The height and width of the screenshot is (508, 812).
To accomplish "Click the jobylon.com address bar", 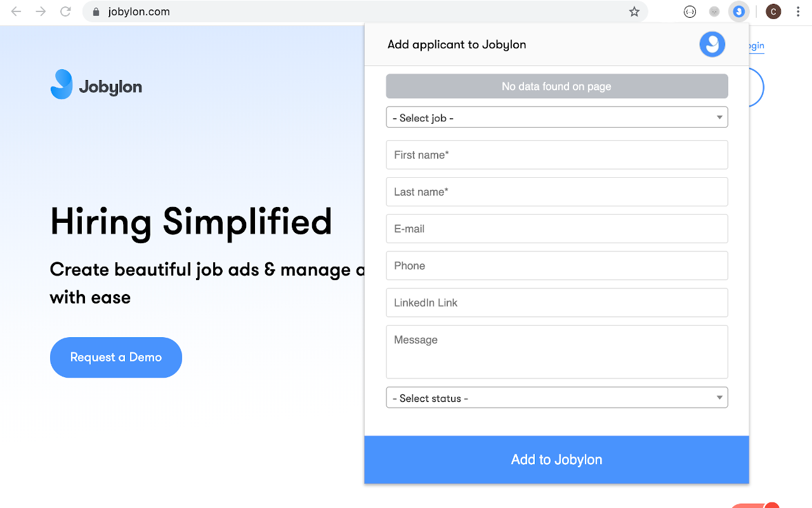I will 355,11.
